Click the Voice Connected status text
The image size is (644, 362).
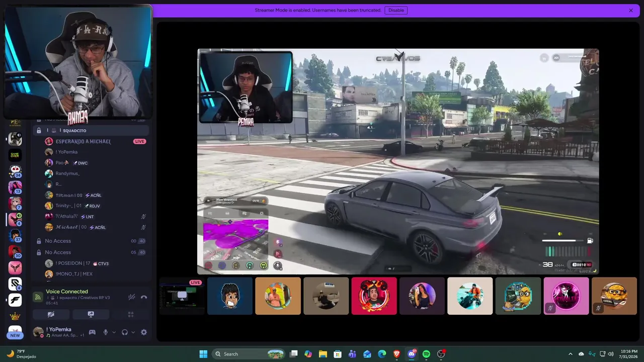click(x=67, y=292)
